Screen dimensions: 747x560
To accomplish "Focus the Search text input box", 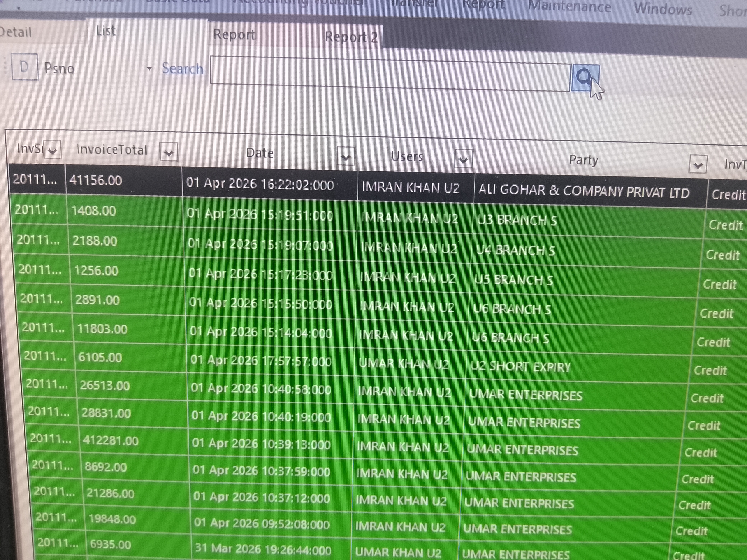I will (x=390, y=74).
